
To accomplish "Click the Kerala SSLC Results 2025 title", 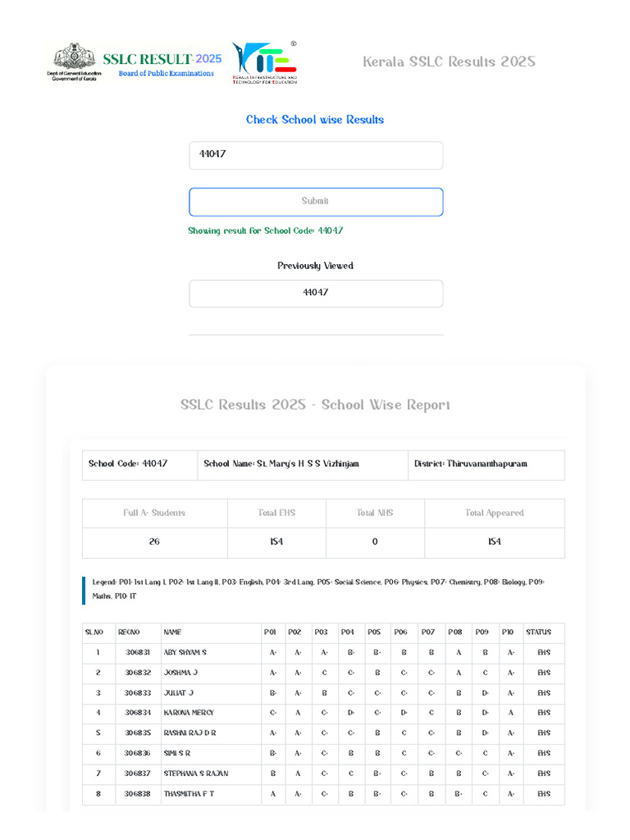I will 449,62.
